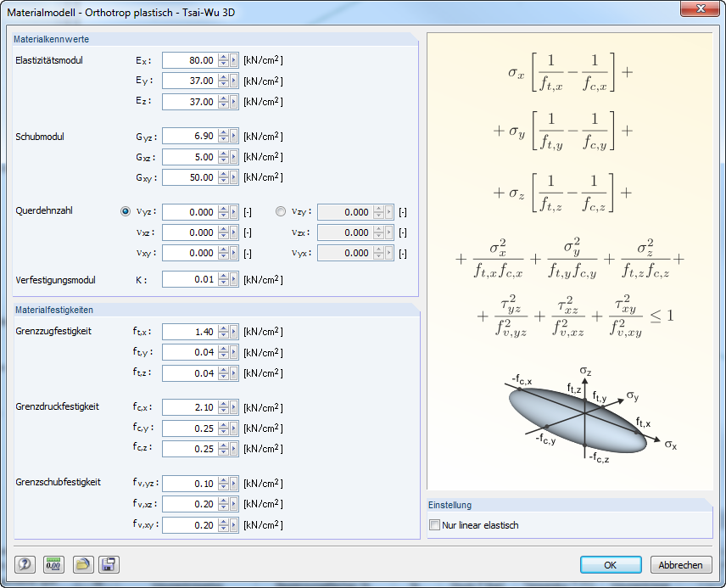
Task: Select the νyz Poisson ratio radio button
Action: click(x=125, y=211)
